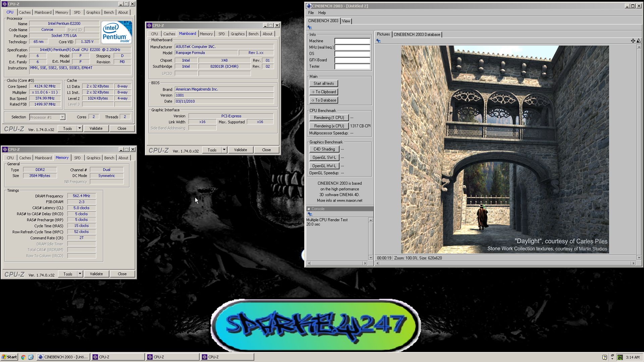Click the Tester input field

click(x=352, y=66)
